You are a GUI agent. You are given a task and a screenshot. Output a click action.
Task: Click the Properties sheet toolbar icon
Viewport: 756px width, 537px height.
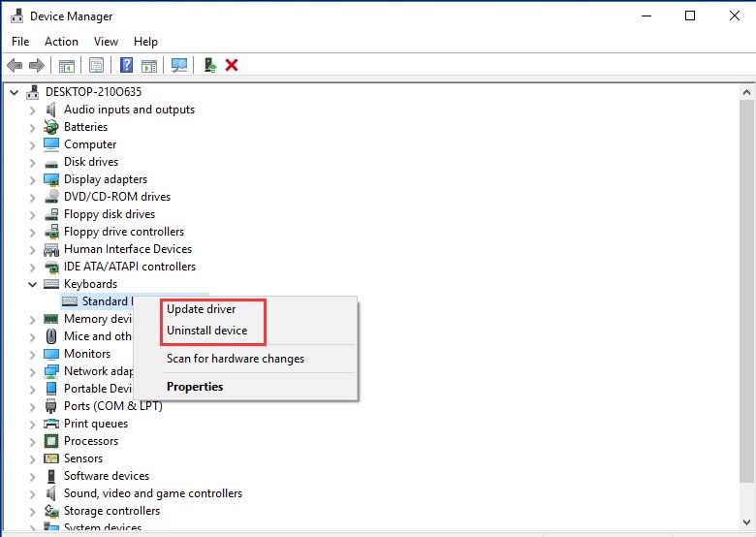point(96,65)
